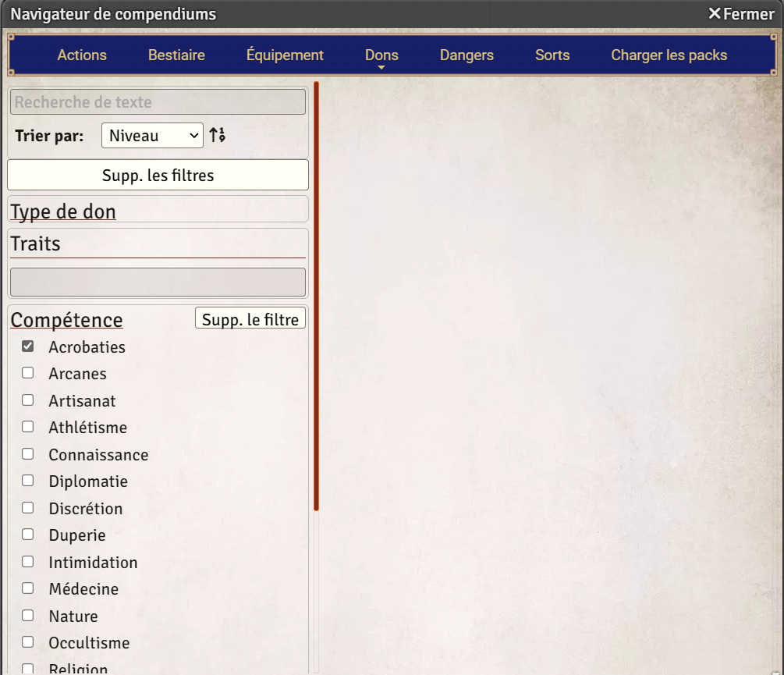
Task: Enable the Intimidation skill filter
Action: 27,561
